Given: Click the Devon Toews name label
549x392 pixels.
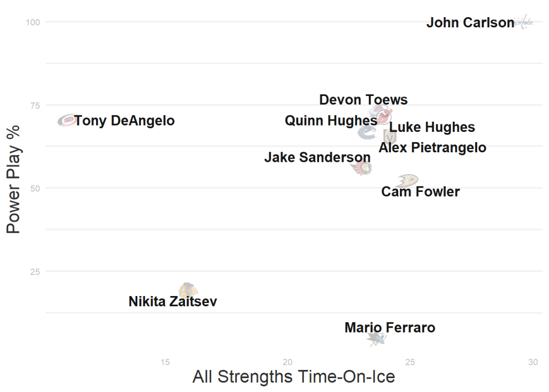Looking at the screenshot, I should point(363,100).
